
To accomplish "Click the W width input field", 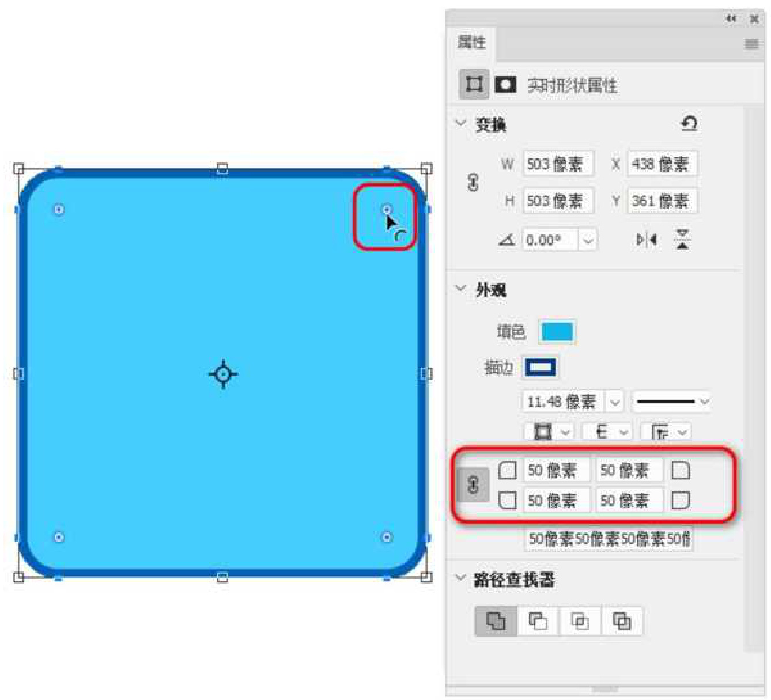I will tap(558, 164).
